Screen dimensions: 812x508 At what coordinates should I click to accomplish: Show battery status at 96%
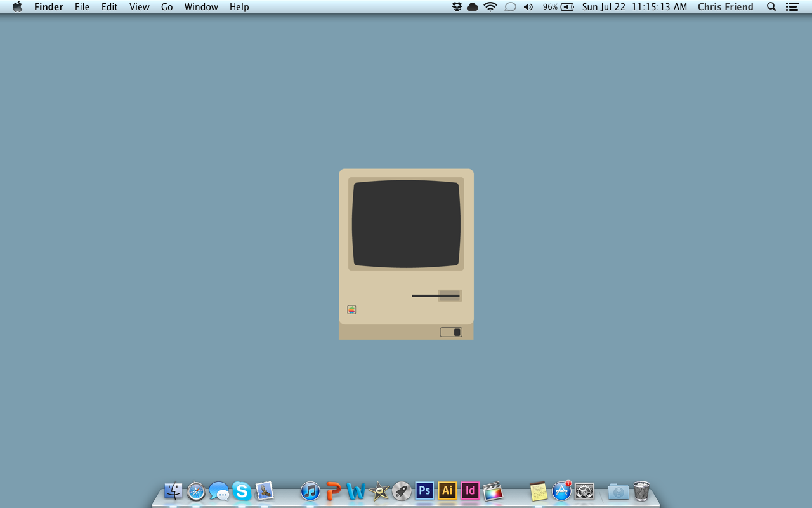[x=558, y=7]
